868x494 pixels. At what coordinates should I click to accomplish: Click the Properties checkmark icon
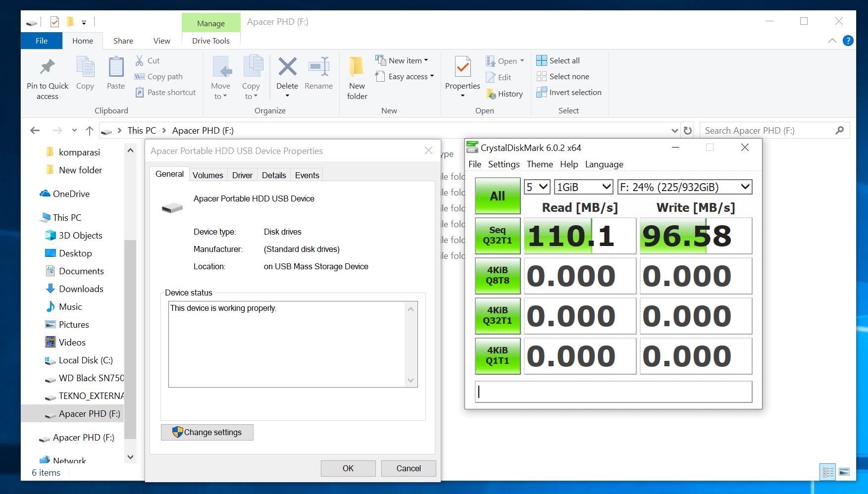click(462, 67)
